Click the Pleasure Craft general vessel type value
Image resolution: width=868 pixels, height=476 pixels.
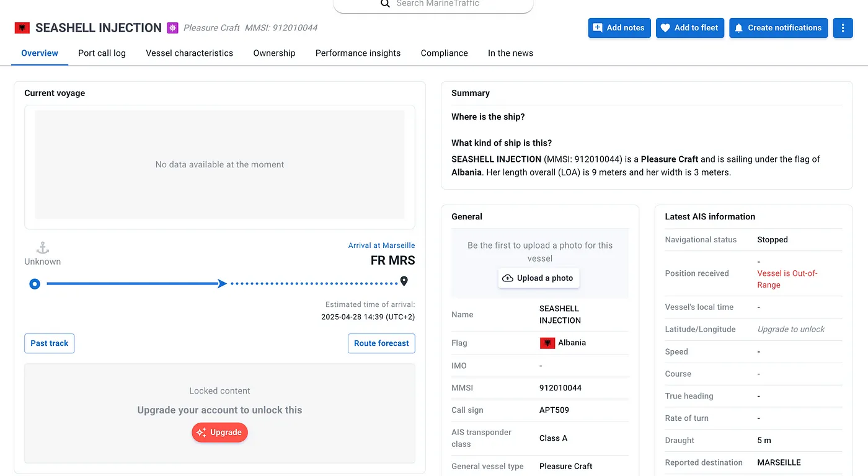pos(566,466)
